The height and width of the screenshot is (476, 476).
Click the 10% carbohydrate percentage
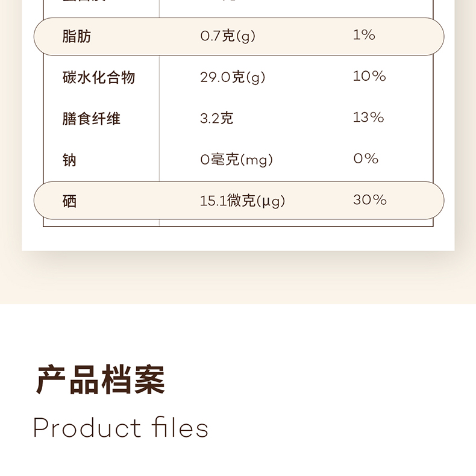pyautogui.click(x=369, y=77)
